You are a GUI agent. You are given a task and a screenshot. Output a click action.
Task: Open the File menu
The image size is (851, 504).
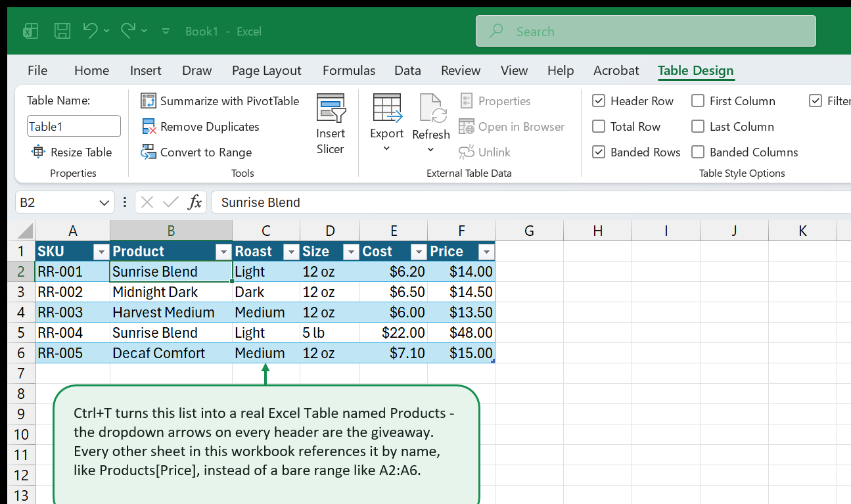[37, 70]
